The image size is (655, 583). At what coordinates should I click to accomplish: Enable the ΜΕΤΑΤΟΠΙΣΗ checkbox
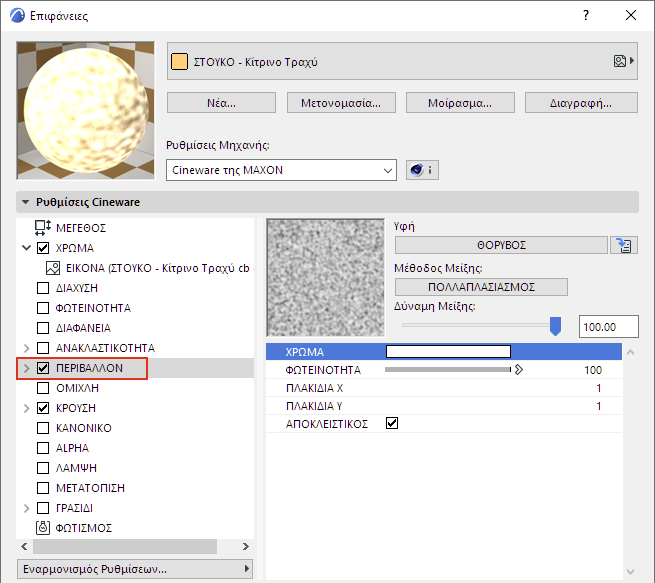pyautogui.click(x=43, y=488)
